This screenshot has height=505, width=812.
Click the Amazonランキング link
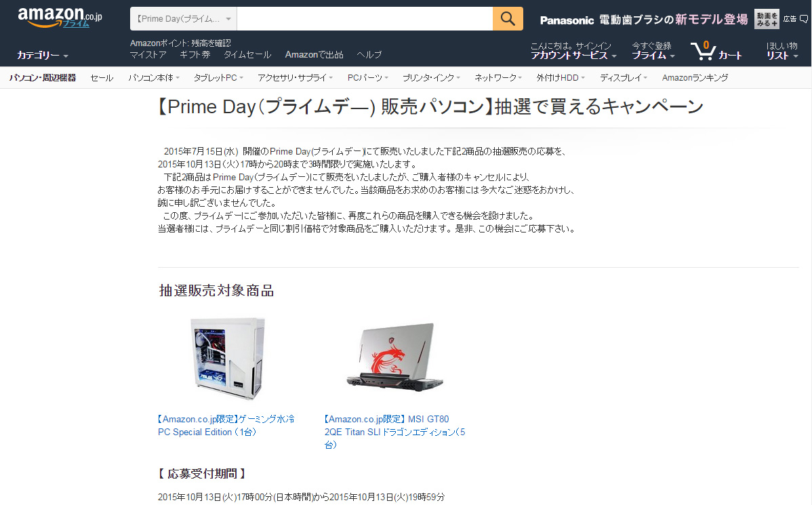pyautogui.click(x=695, y=78)
